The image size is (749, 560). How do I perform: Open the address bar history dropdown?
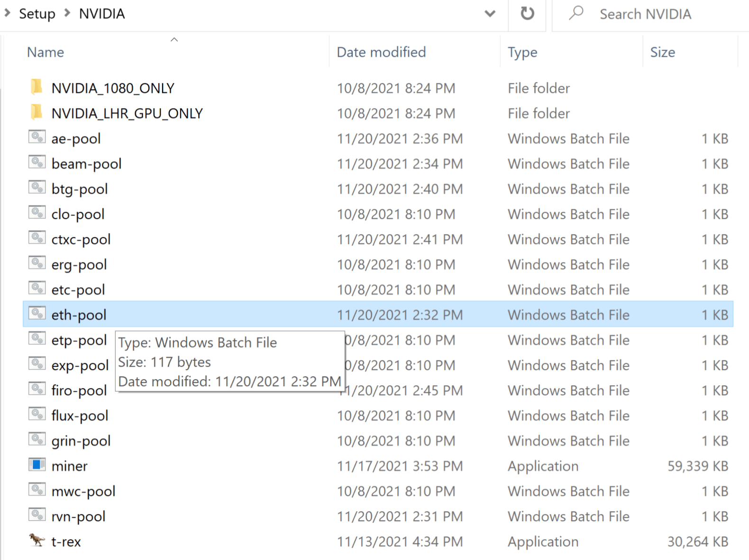pos(490,14)
